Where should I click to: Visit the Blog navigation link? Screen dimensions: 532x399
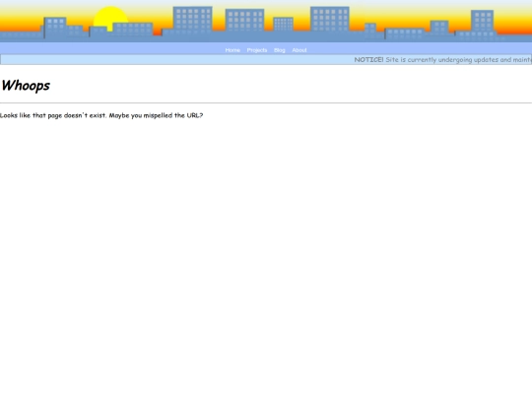pyautogui.click(x=280, y=50)
